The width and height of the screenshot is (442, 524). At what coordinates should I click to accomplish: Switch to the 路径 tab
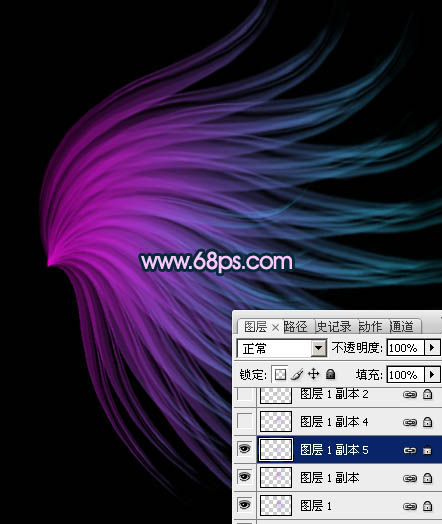tap(295, 326)
